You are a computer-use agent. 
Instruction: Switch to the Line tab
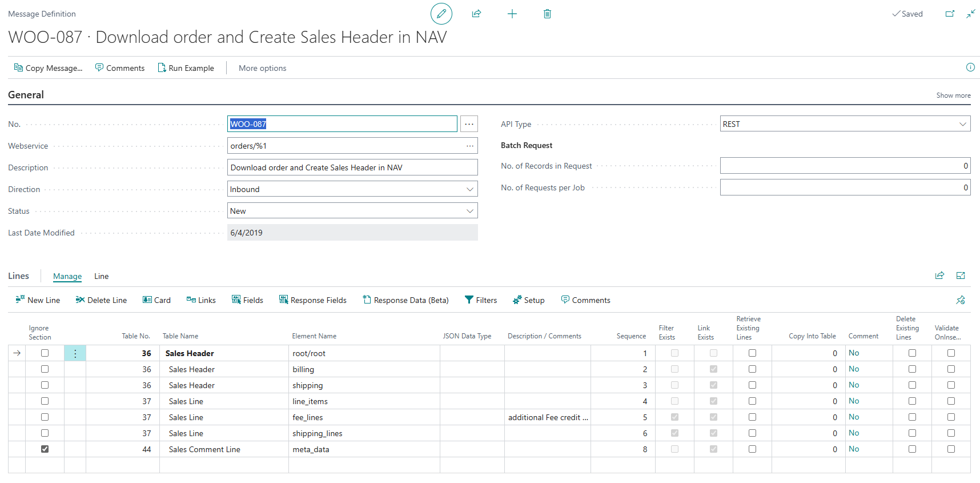(x=102, y=276)
